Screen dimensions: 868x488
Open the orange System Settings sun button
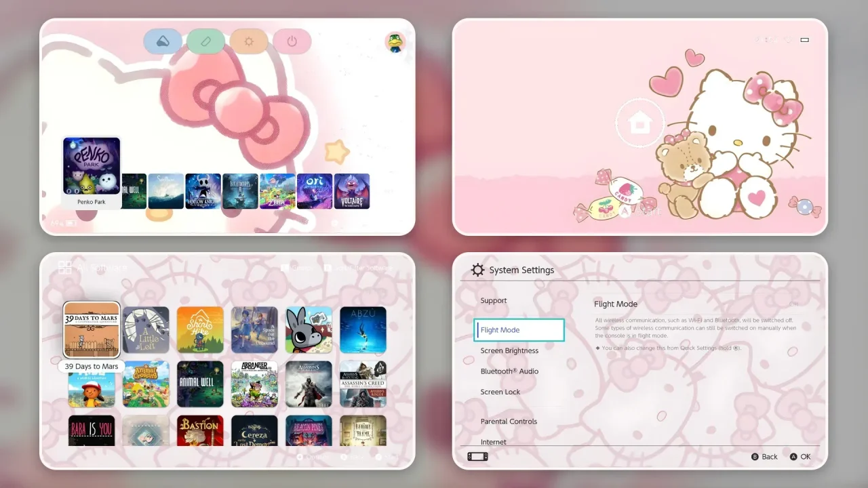249,41
